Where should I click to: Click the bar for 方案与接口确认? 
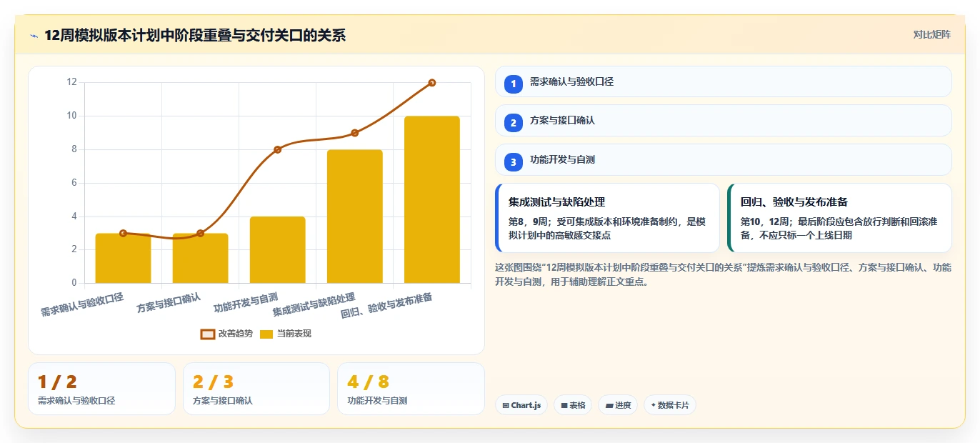(x=200, y=258)
